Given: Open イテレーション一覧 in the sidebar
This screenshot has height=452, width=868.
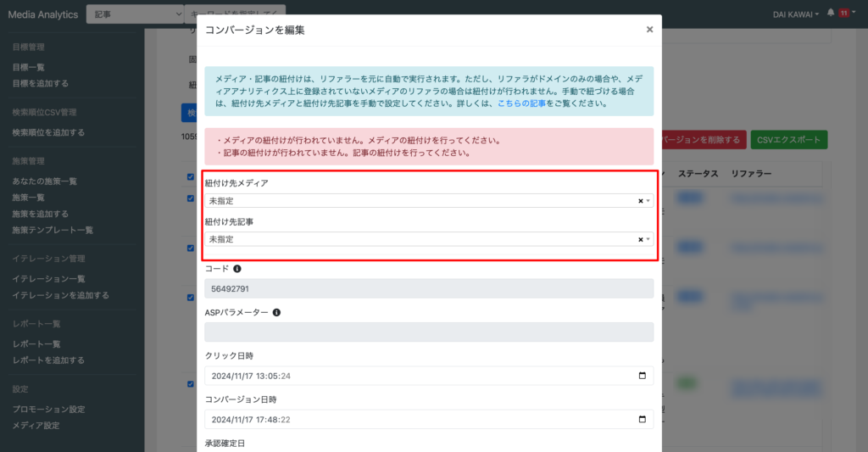Looking at the screenshot, I should [48, 279].
